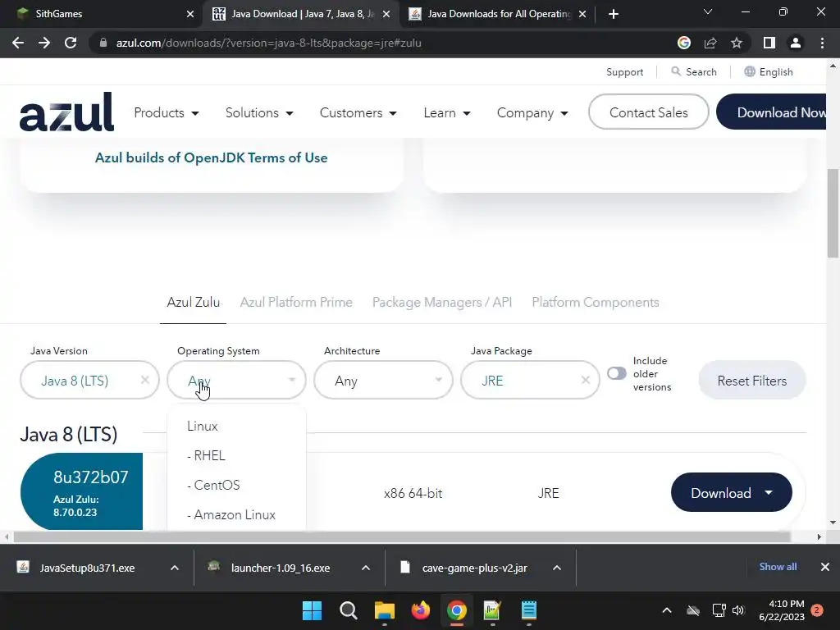Viewport: 840px width, 630px height.
Task: Select Linux in the OS list
Action: (236, 427)
